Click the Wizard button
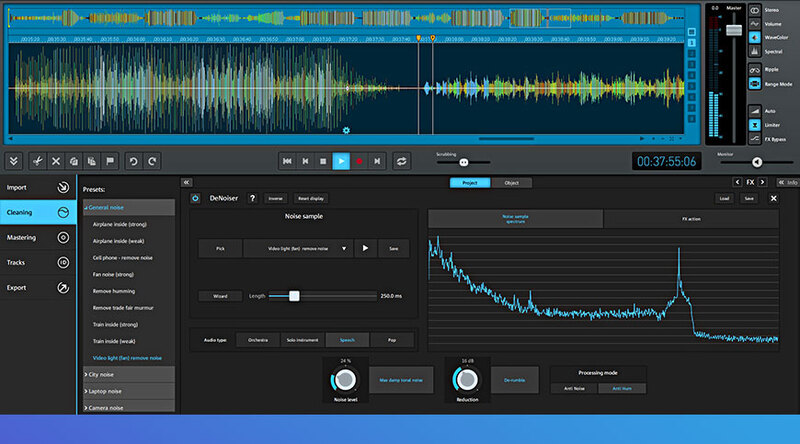 pos(219,296)
